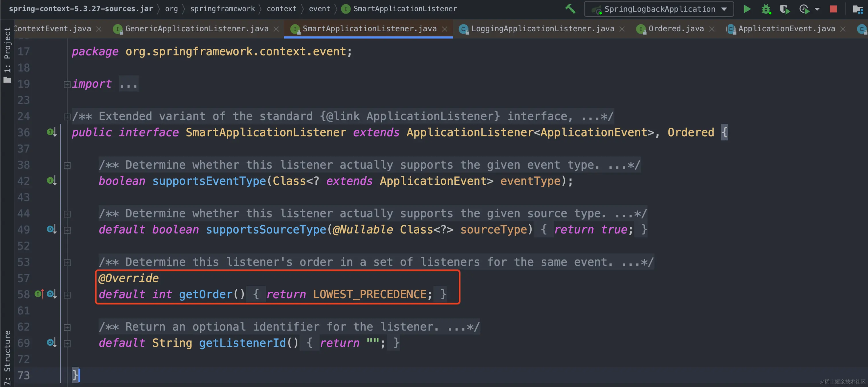
Task: Expand the getListenerId method body on line 69
Action: (67, 344)
